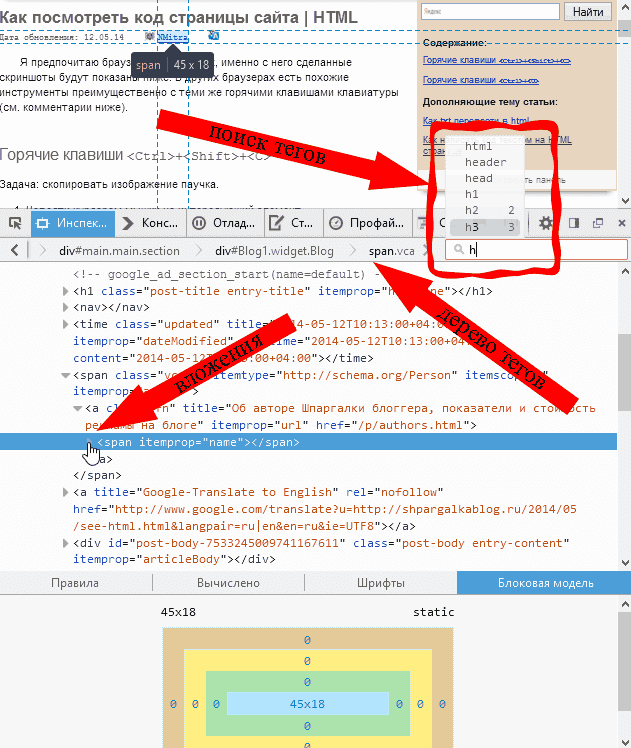
Task: Click padding-top value 0 in box model
Action: [307, 682]
